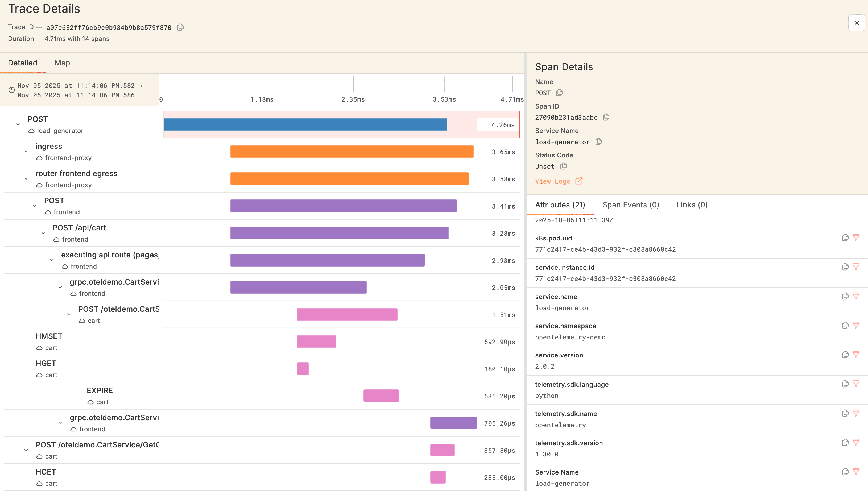868x491 pixels.
Task: Open the Span Events tab
Action: click(630, 205)
